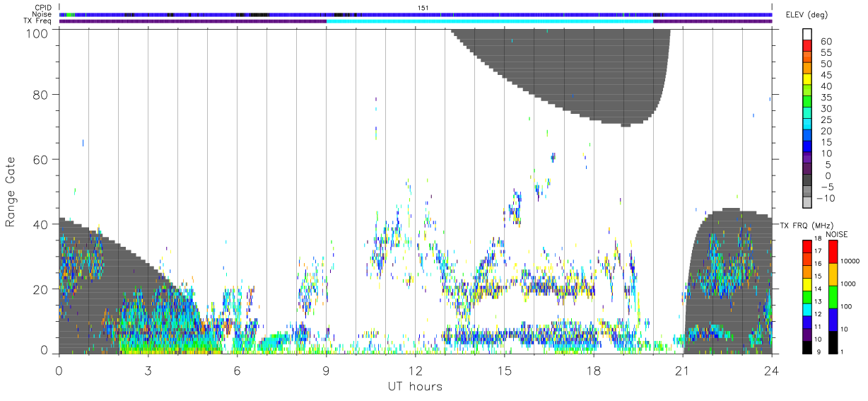Viewport: 868px width, 401px height.
Task: Pick the green segment of NOISE colorbar
Action: [x=833, y=297]
